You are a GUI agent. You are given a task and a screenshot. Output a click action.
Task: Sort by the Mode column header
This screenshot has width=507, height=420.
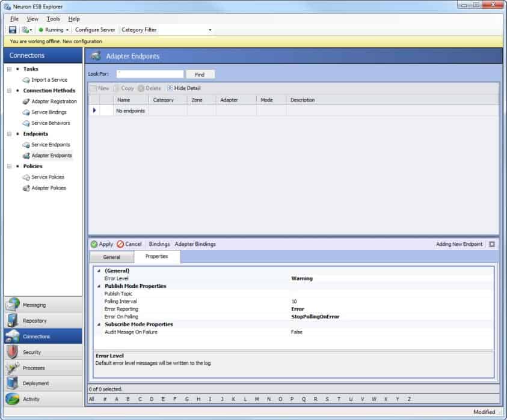(x=271, y=100)
